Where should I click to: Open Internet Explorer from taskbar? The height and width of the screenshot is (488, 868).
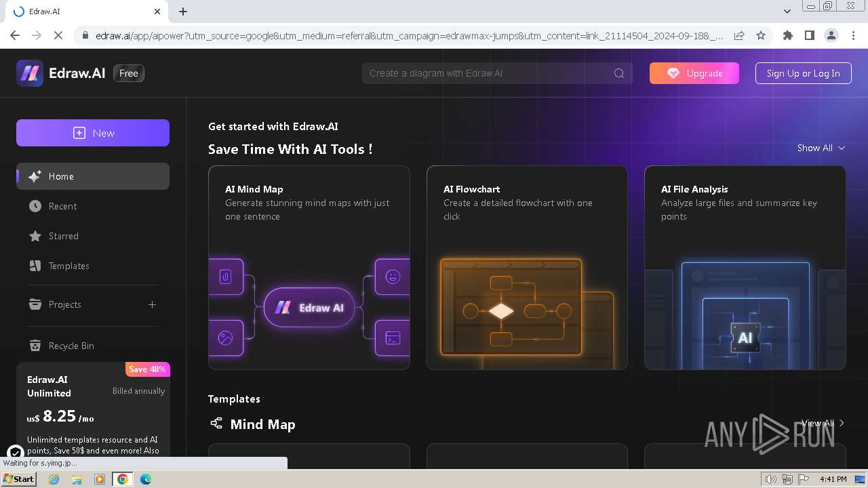tap(54, 479)
